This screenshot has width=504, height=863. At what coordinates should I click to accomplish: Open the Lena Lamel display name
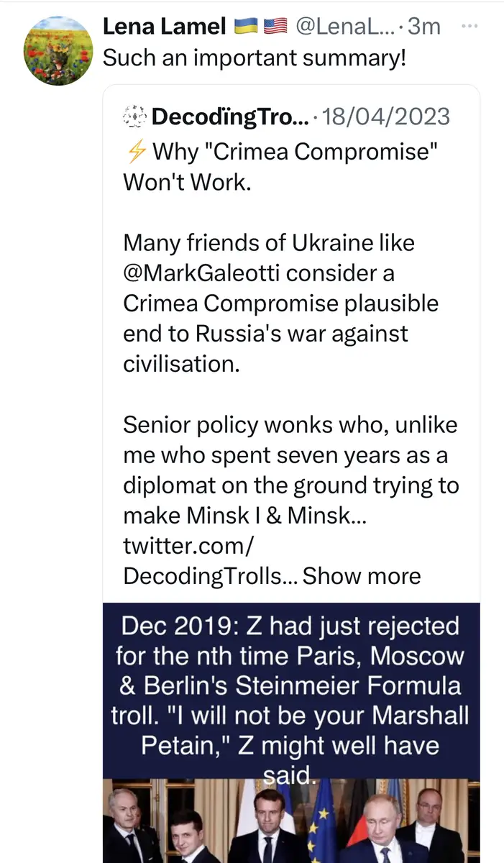pos(165,27)
